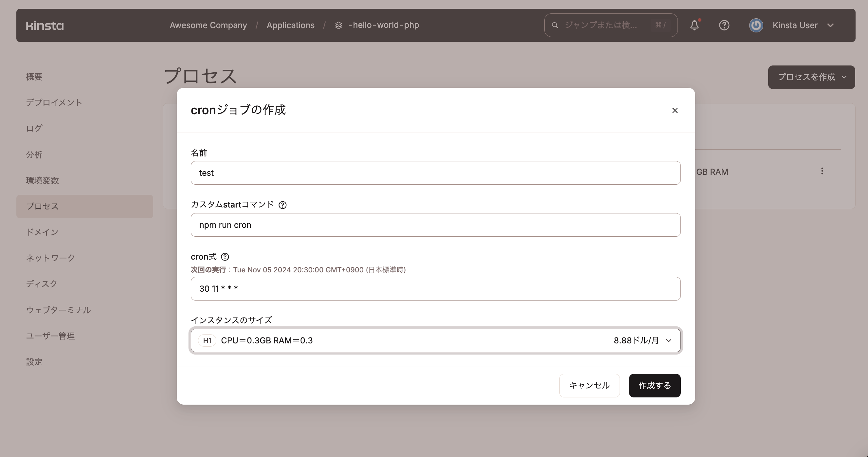Open the kebab menu beside GB RAM
Viewport: 868px width, 457px height.
click(823, 172)
